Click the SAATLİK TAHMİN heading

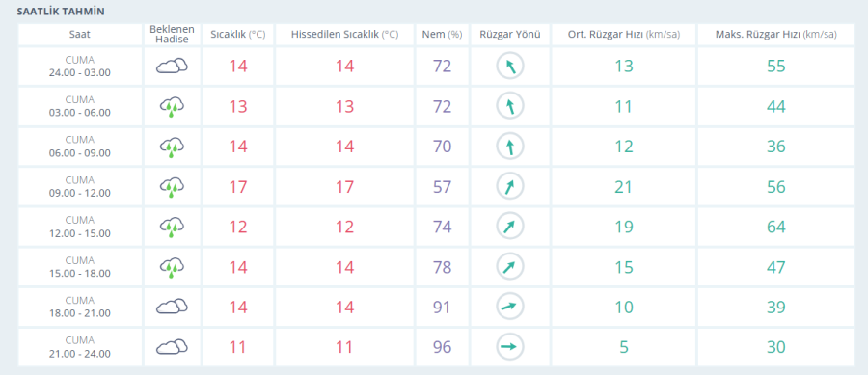tap(62, 11)
